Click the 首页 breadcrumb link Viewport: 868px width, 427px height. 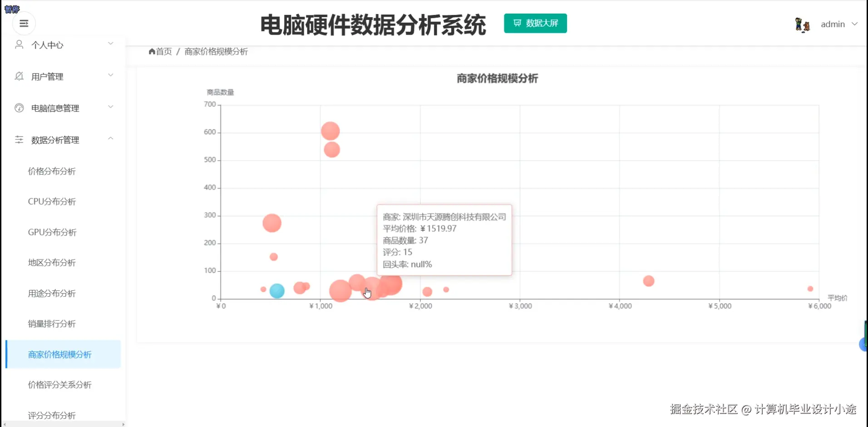point(163,52)
